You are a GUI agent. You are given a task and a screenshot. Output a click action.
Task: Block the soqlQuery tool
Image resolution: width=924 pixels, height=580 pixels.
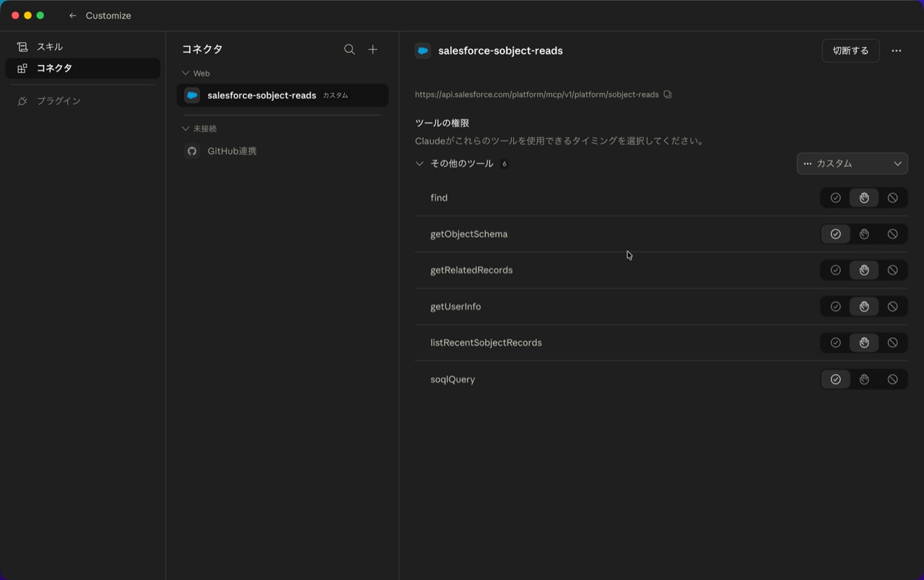pos(892,379)
